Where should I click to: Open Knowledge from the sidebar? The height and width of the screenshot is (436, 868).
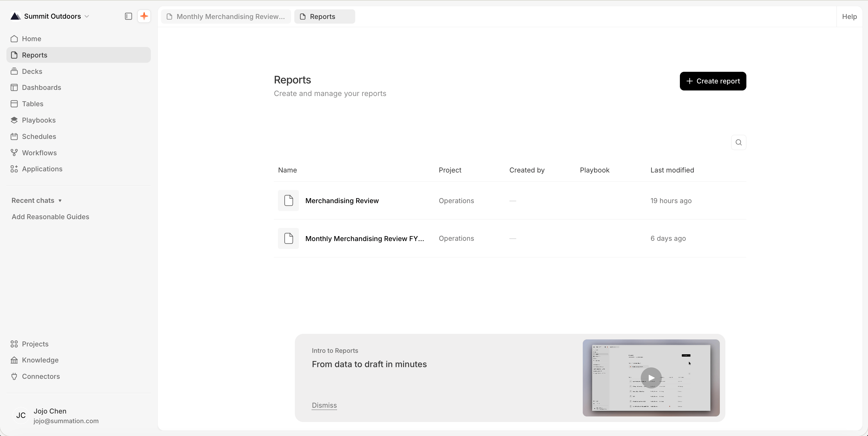point(78,360)
